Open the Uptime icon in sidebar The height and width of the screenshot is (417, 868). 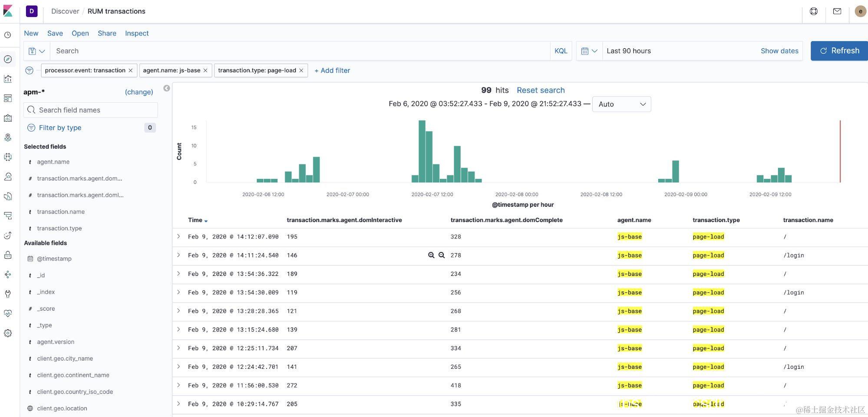click(8, 235)
